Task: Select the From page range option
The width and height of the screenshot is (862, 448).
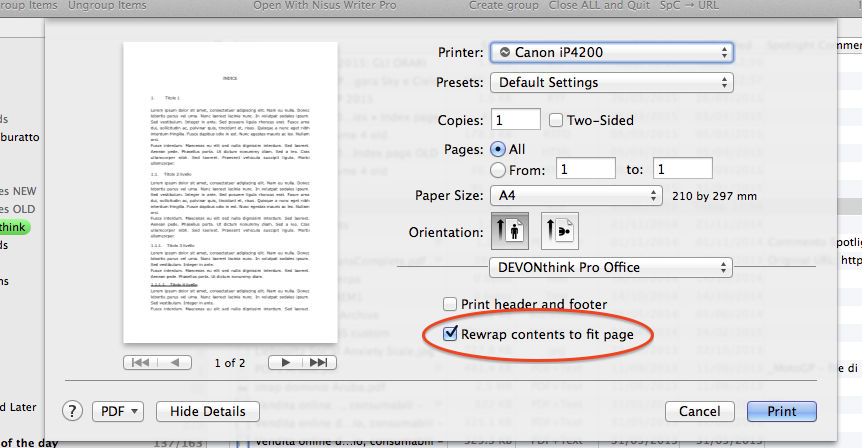Action: point(498,170)
